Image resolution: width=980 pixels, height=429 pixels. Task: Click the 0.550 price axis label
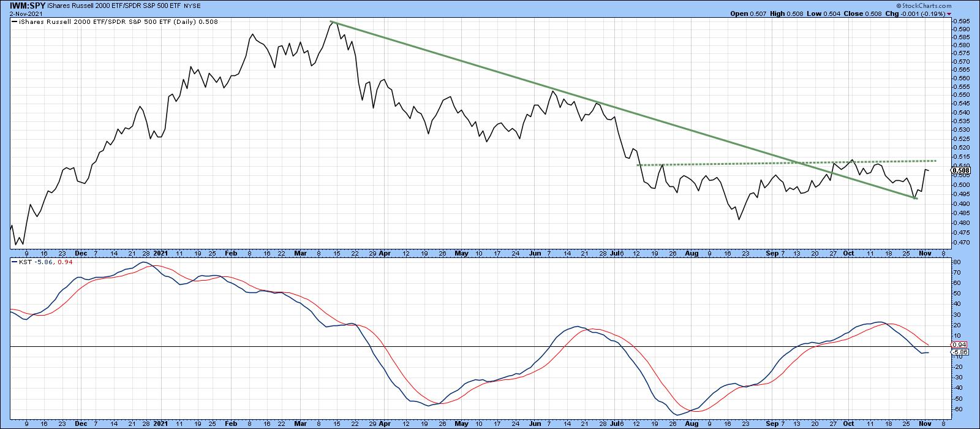coord(961,95)
